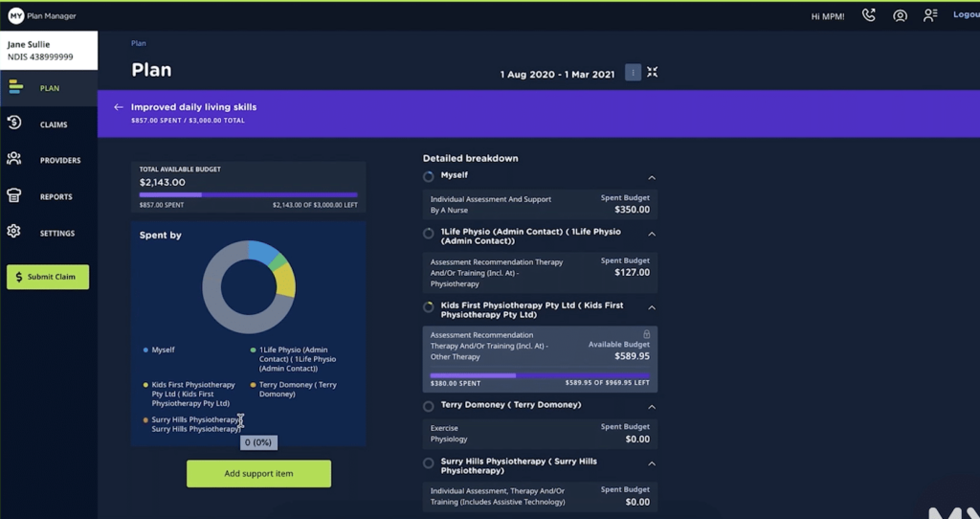Viewport: 980px width, 519px height.
Task: Click the lock icon on Kids First budget
Action: (x=647, y=334)
